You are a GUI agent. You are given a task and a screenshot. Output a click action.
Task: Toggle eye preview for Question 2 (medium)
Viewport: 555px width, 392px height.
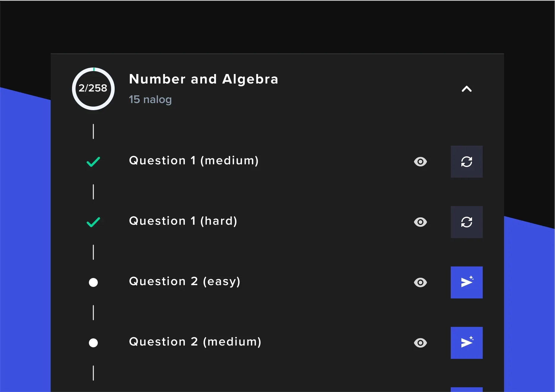click(420, 343)
